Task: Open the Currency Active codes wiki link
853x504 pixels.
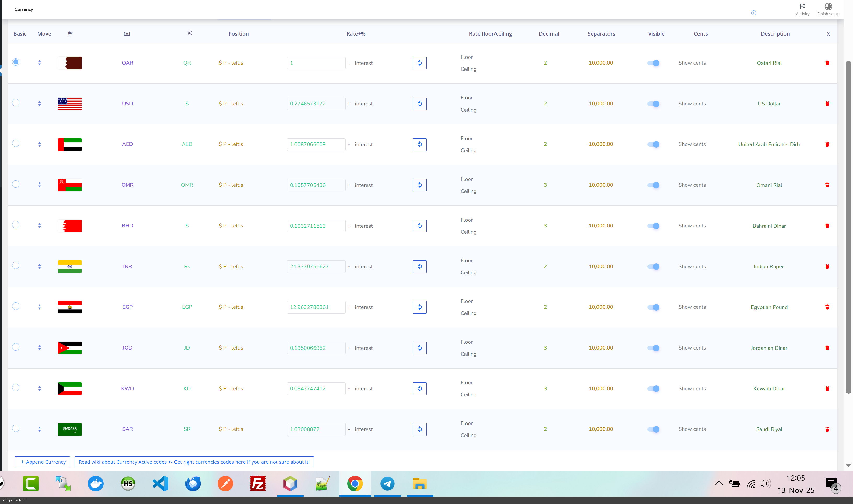Action: click(x=194, y=462)
